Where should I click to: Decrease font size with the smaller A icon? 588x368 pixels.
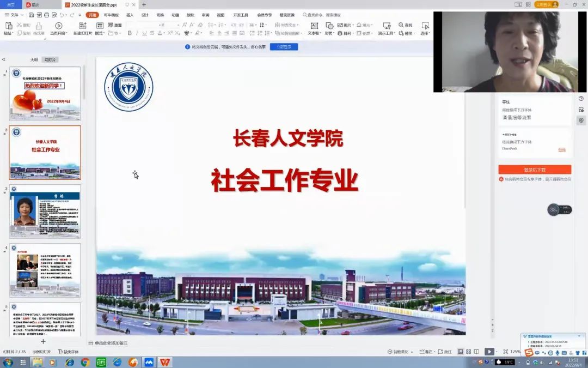192,25
